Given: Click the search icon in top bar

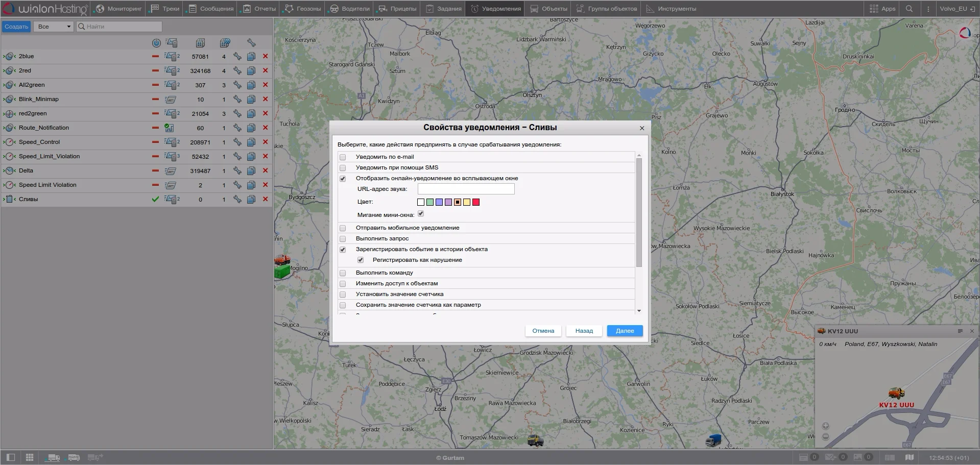Looking at the screenshot, I should (x=909, y=9).
